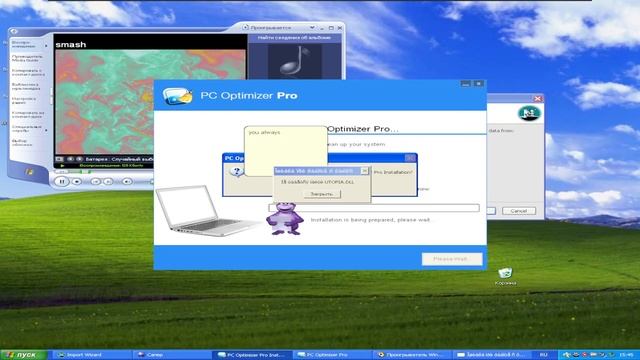Image resolution: width=640 pixels, height=360 pixels.
Task: Click the previous visualization arrow icon
Action: pos(70,159)
